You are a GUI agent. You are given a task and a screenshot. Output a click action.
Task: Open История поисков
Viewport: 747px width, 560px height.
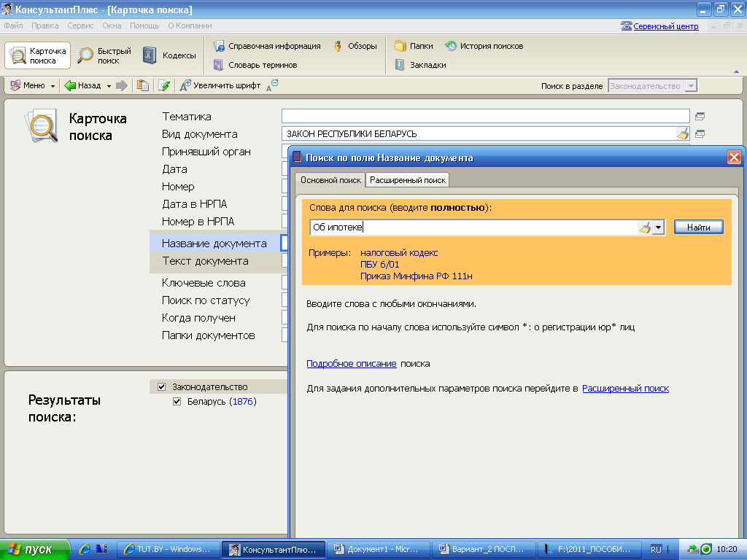click(x=484, y=46)
